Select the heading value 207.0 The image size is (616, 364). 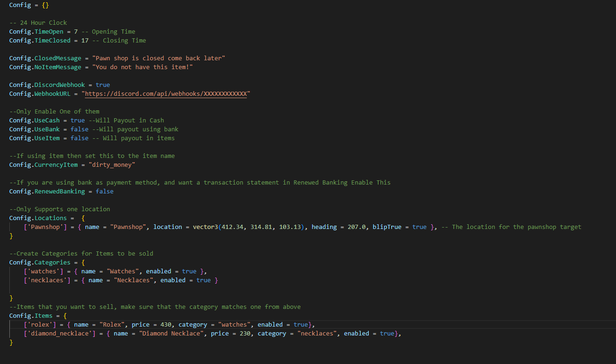click(357, 227)
